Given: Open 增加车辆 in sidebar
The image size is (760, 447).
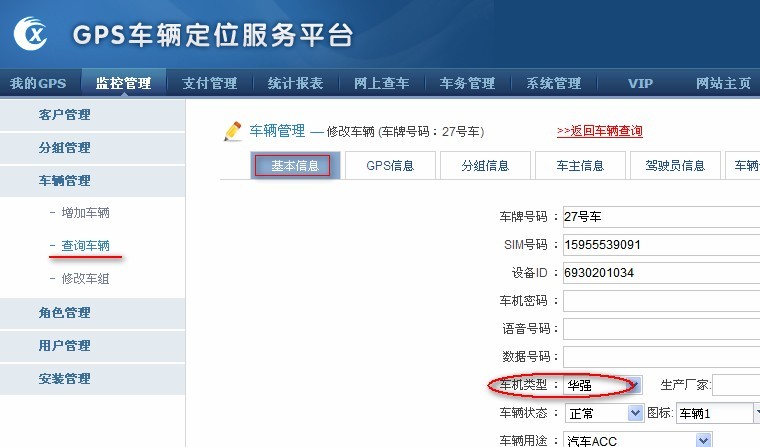Looking at the screenshot, I should coord(85,213).
